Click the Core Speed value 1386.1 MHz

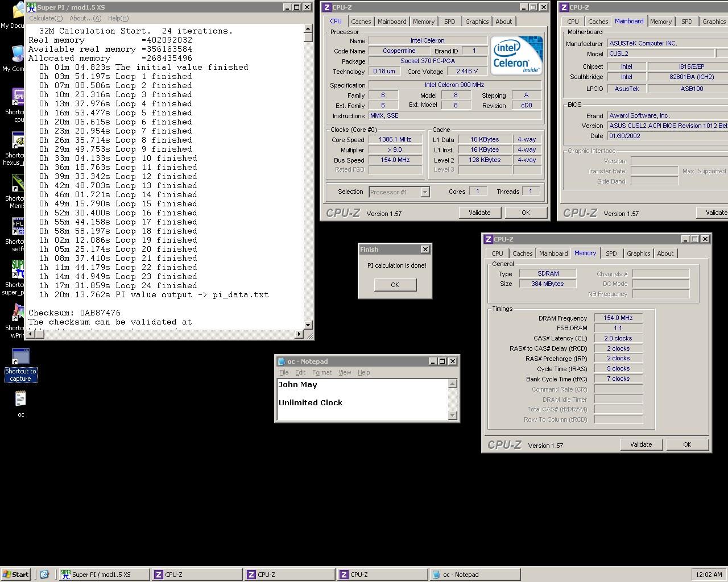(x=395, y=140)
